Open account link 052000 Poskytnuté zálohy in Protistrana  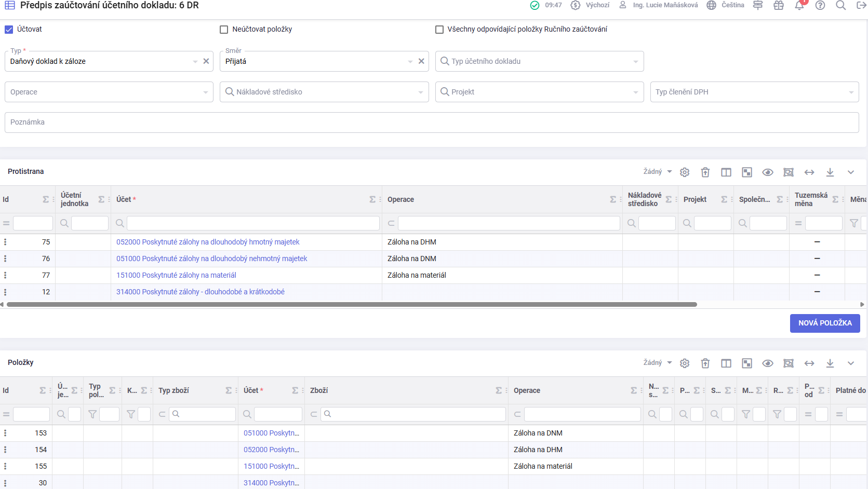click(x=208, y=242)
